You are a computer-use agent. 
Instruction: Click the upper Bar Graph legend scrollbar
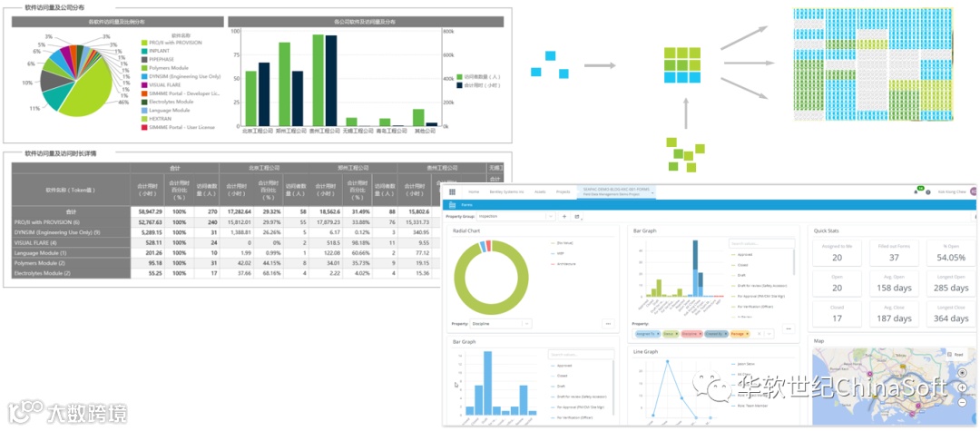pyautogui.click(x=794, y=262)
